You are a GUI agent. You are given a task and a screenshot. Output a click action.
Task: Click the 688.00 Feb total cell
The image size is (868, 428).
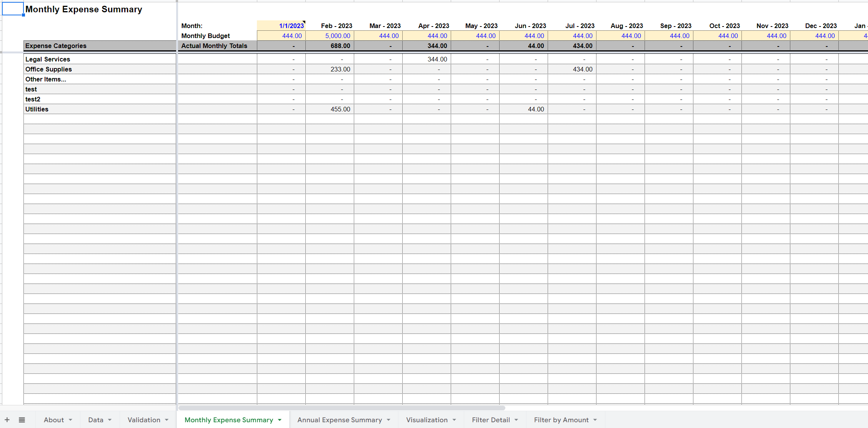click(330, 46)
